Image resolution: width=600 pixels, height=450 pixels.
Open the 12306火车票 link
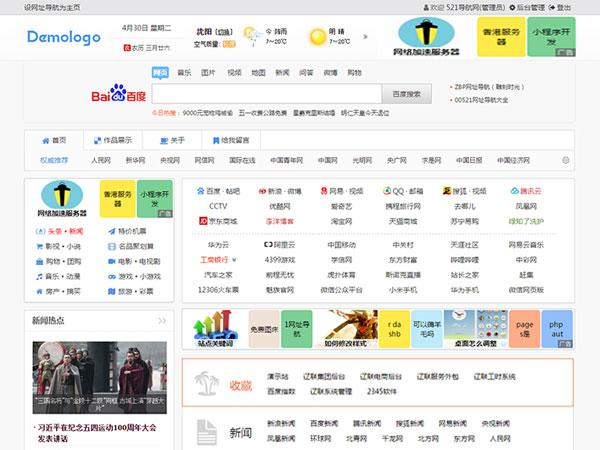pyautogui.click(x=218, y=290)
